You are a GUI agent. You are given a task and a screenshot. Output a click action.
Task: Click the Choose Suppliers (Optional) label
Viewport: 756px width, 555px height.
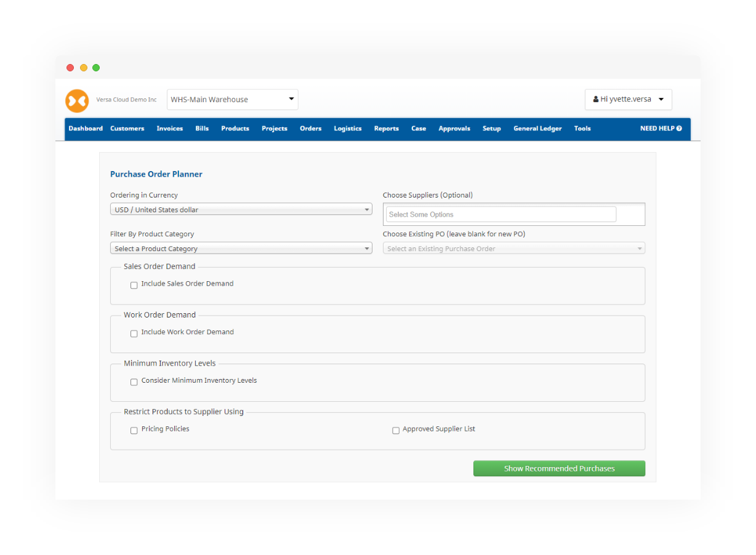point(428,195)
